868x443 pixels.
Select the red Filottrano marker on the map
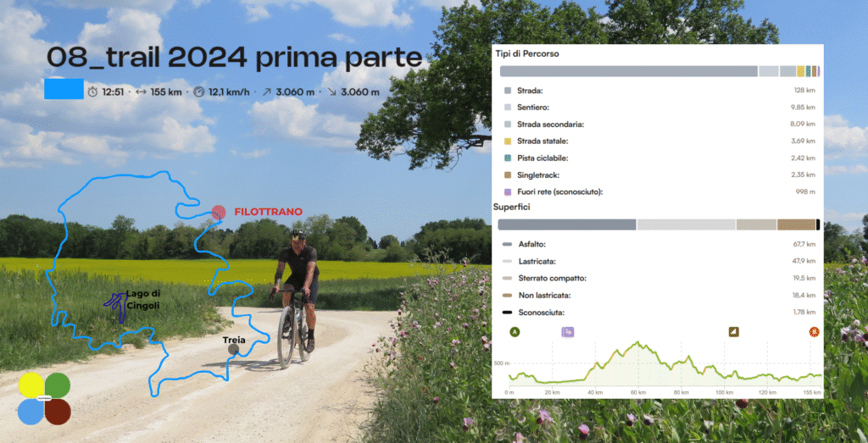coord(219,213)
